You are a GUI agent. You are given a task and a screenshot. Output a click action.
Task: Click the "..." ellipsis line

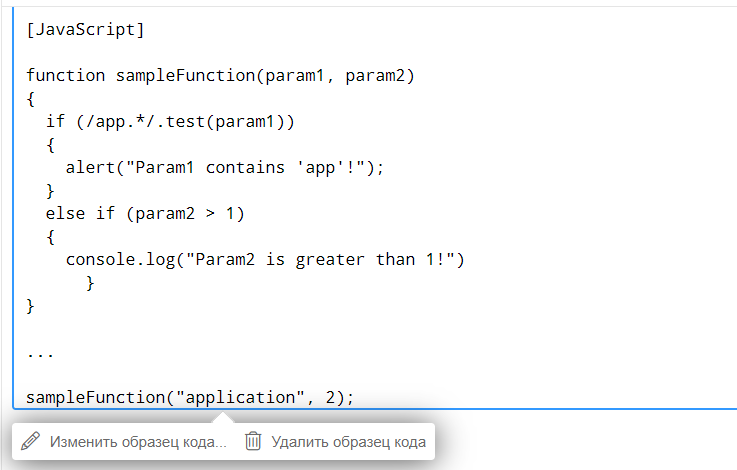41,352
